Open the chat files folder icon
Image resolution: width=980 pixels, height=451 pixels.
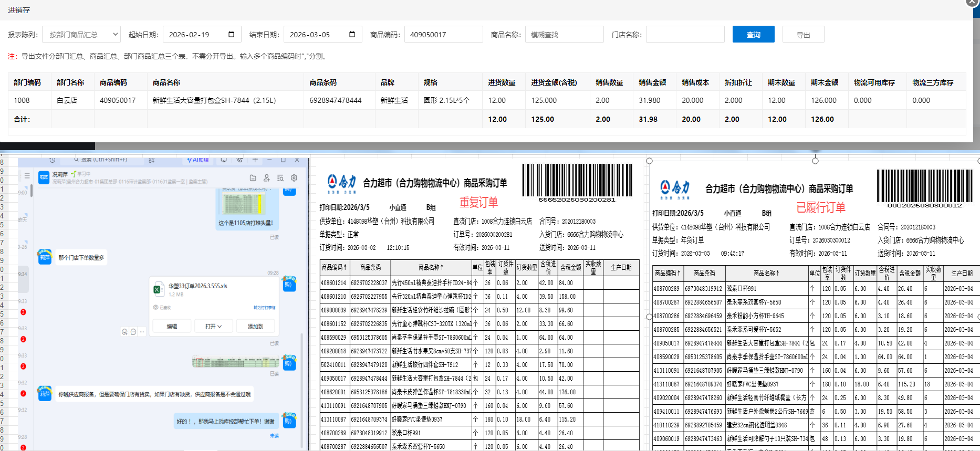253,178
